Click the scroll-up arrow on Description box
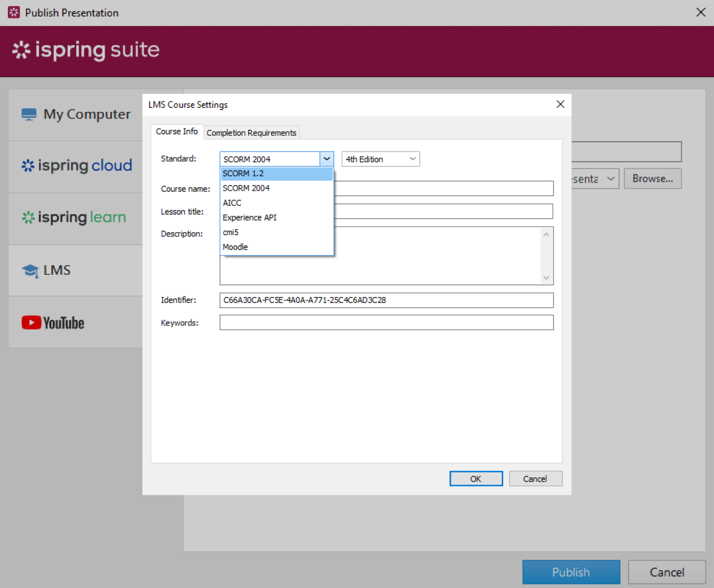The height and width of the screenshot is (588, 714). pyautogui.click(x=546, y=233)
